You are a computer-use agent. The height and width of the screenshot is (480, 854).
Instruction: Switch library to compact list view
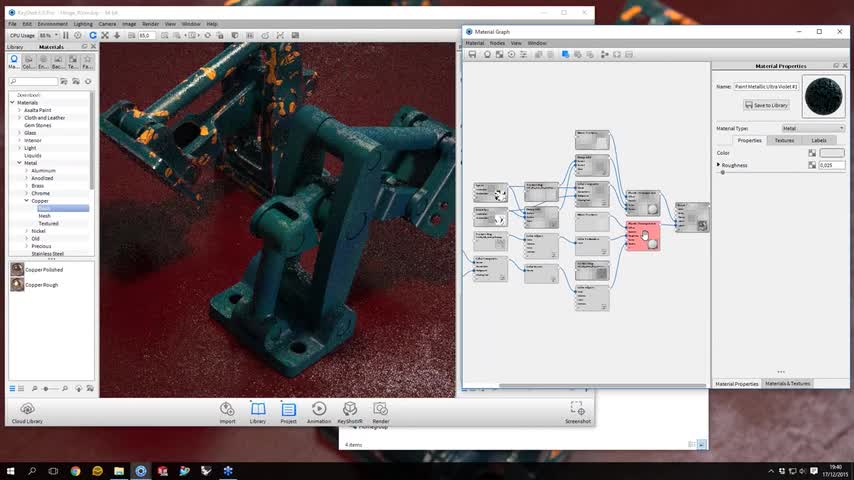(21, 388)
